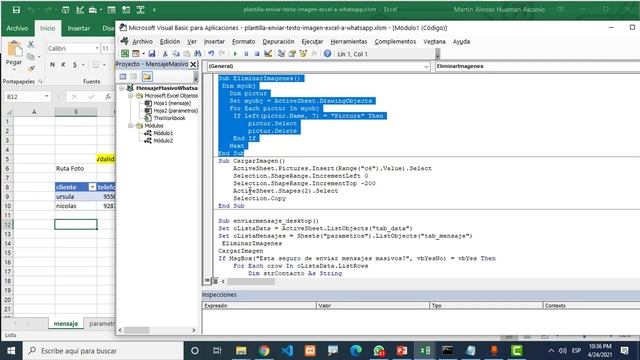Switch to the Insertar ribbon tab in Excel
The height and width of the screenshot is (360, 640).
tap(78, 28)
